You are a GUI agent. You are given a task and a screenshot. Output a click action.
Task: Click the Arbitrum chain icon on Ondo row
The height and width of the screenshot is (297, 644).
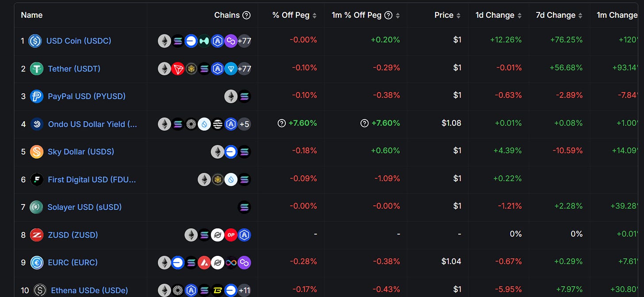(230, 124)
